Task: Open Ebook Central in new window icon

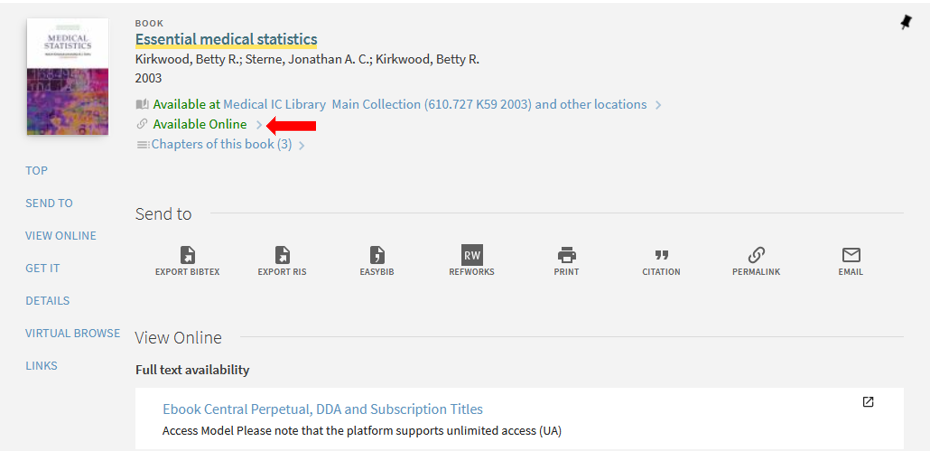Action: tap(868, 402)
